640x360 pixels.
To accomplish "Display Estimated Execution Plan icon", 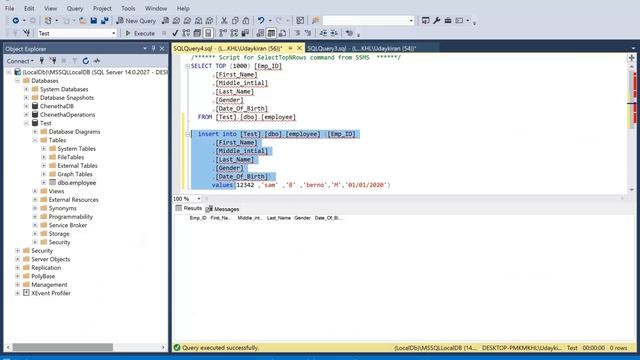I will [186, 33].
